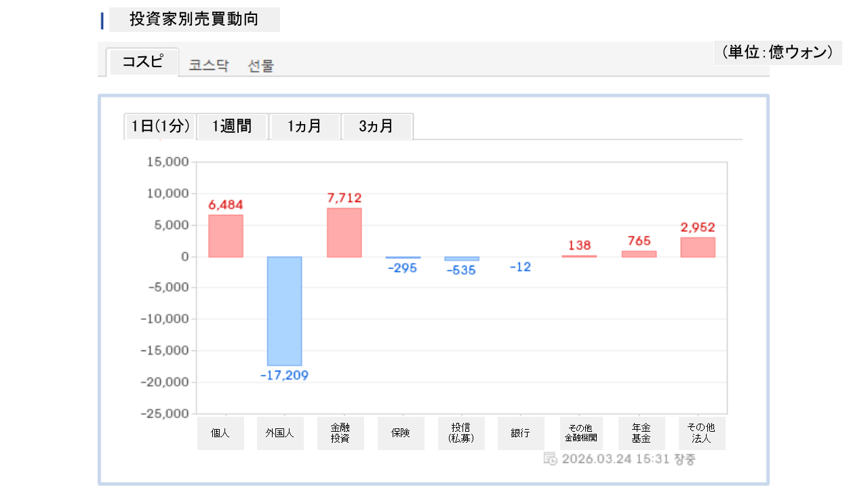The image size is (868, 488).
Task: Click the 外国人 blue bar
Action: click(x=284, y=311)
